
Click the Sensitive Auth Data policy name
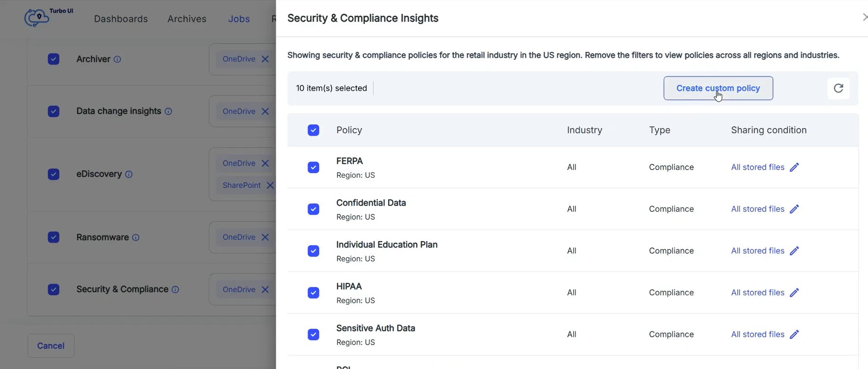(376, 328)
